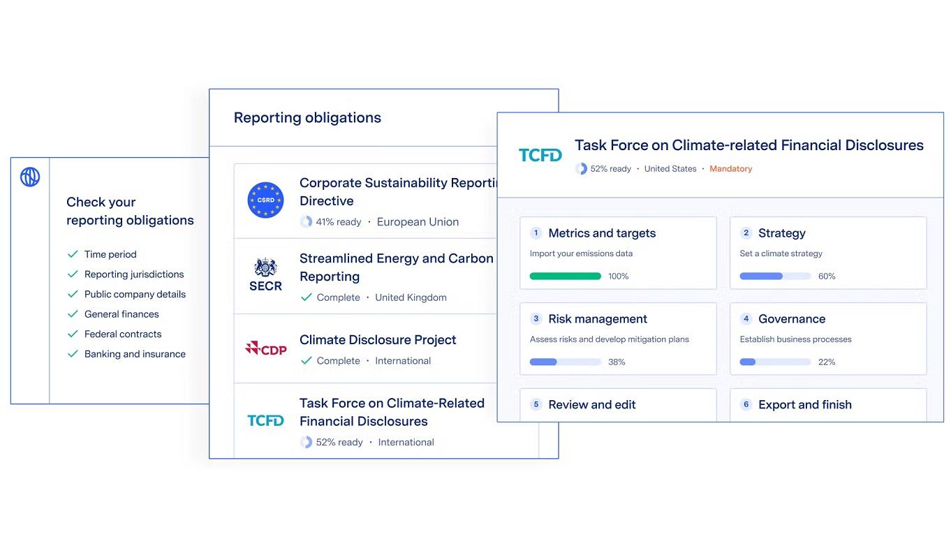Click the European Union text
Image resolution: width=951 pixels, height=560 pixels.
418,222
